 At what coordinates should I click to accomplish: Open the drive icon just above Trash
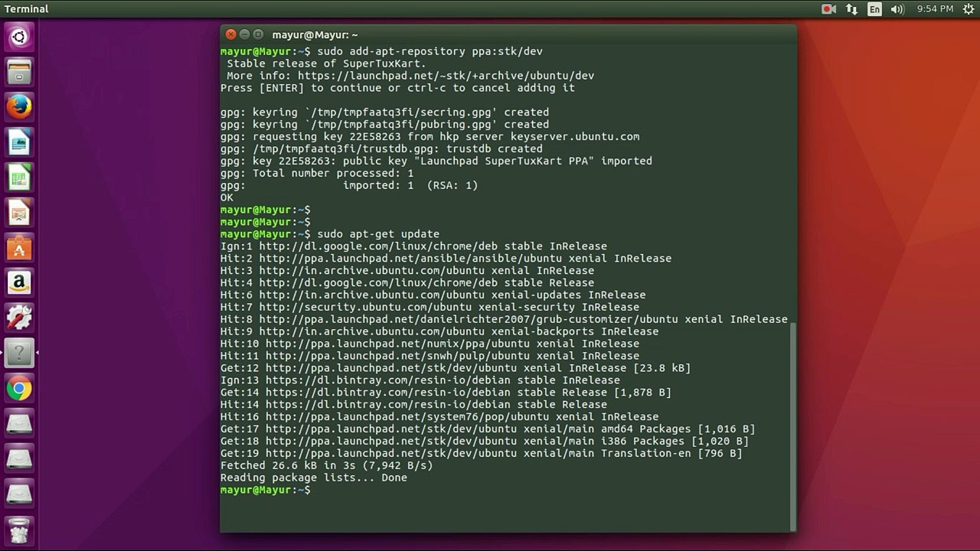pyautogui.click(x=19, y=494)
